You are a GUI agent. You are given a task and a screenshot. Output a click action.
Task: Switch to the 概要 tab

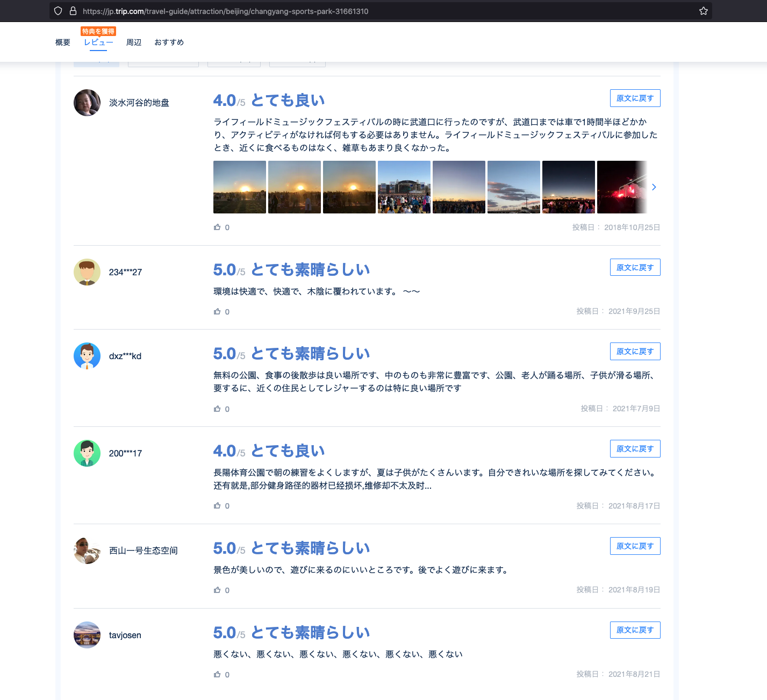(x=63, y=42)
